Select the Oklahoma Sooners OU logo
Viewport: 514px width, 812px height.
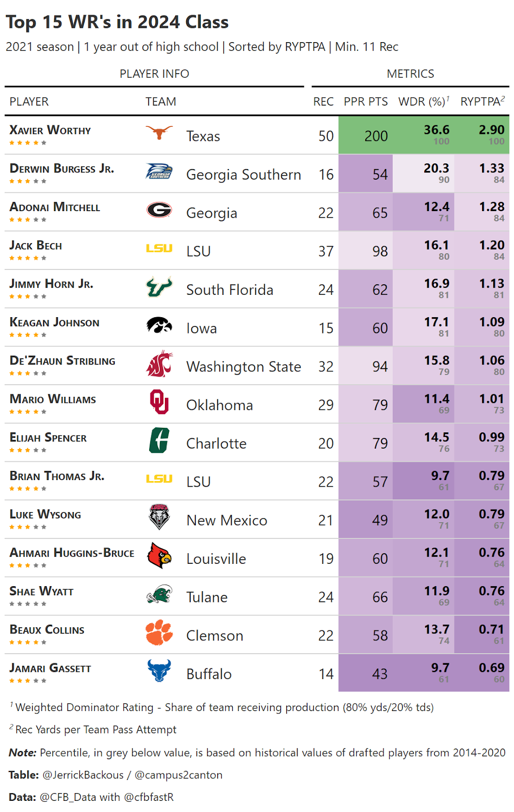[159, 402]
